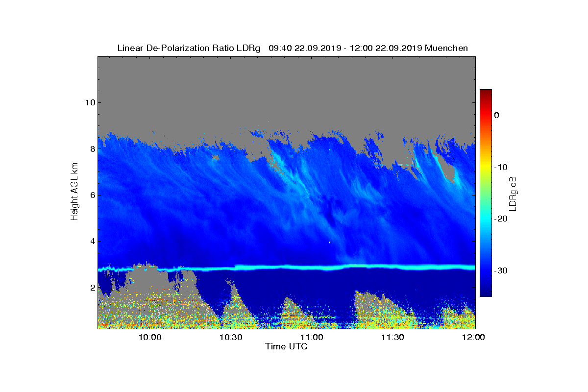Click the 'Time UTC' x-axis label
588x392 pixels.
(x=287, y=346)
